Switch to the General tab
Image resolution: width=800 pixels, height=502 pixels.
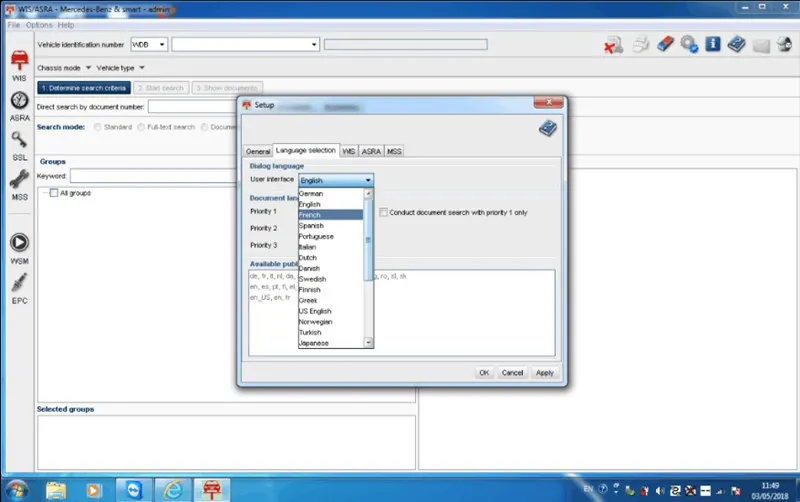[x=258, y=152]
